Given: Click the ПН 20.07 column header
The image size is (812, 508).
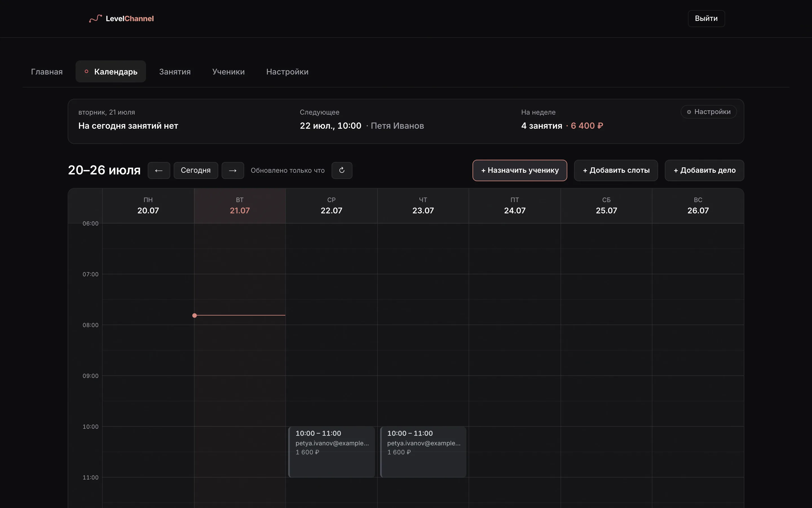Looking at the screenshot, I should [148, 206].
